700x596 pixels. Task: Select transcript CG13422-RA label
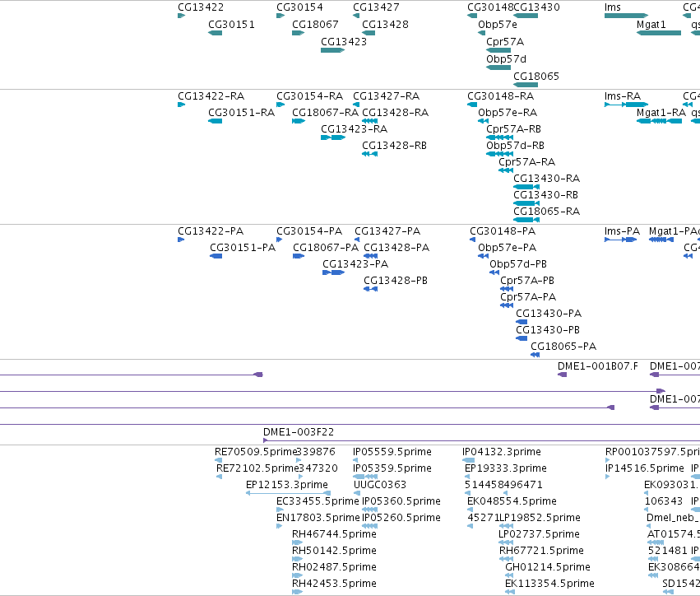pyautogui.click(x=211, y=96)
